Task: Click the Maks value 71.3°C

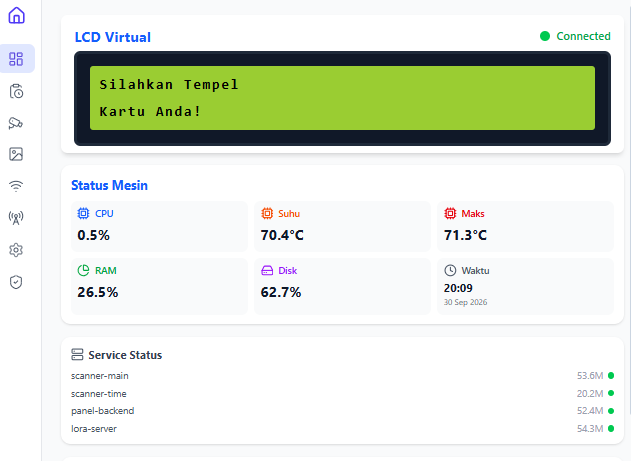Action: [465, 235]
